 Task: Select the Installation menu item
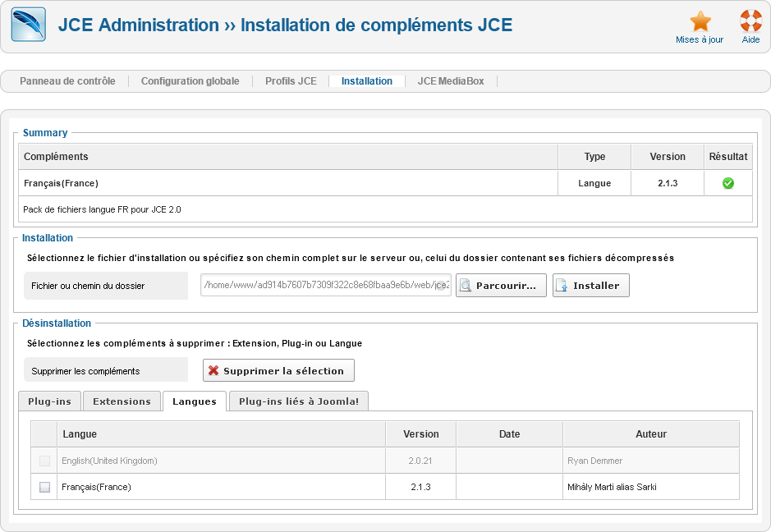click(366, 81)
